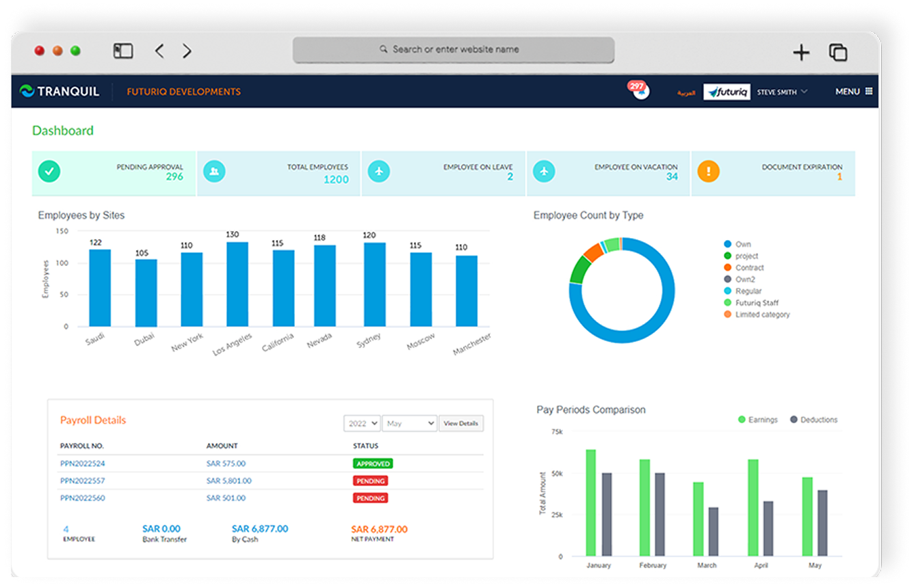
Task: Open payroll link PPN2022524
Action: click(x=82, y=464)
